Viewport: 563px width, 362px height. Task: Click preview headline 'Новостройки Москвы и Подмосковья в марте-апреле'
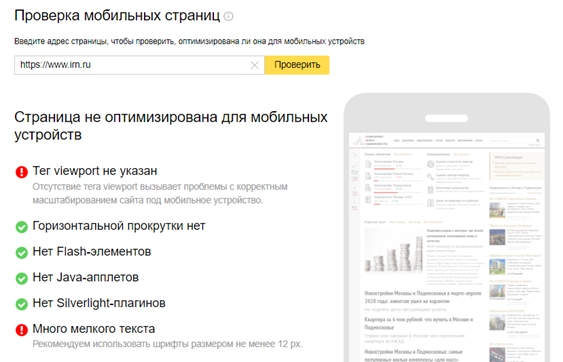pyautogui.click(x=423, y=297)
